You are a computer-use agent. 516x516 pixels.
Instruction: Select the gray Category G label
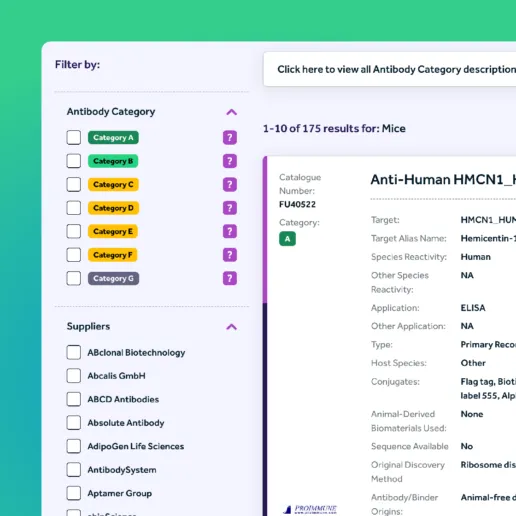[x=113, y=278]
